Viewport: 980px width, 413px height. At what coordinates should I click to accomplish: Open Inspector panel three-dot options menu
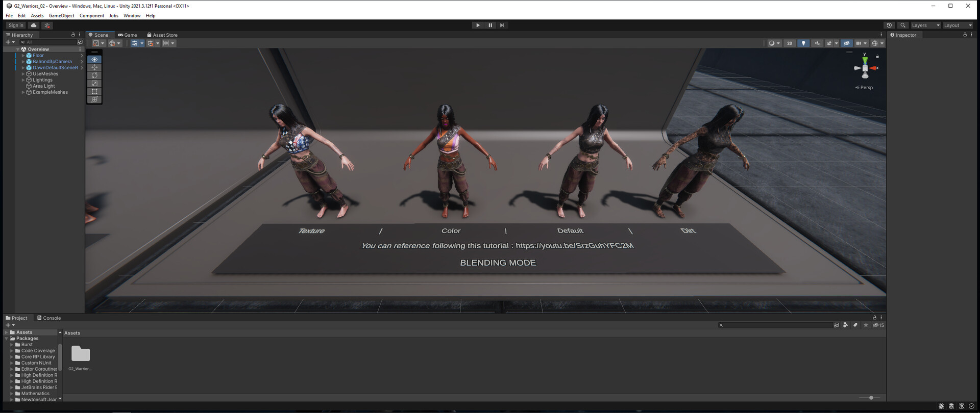tap(972, 35)
